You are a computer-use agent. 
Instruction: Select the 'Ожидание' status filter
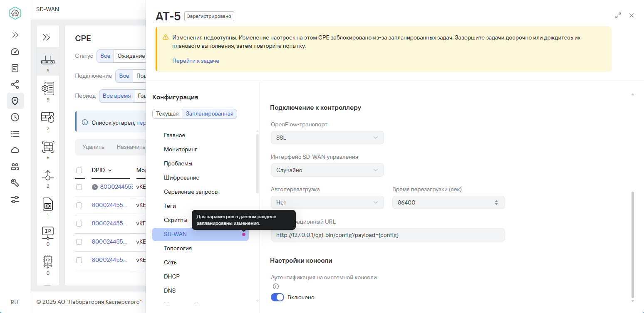pos(131,56)
